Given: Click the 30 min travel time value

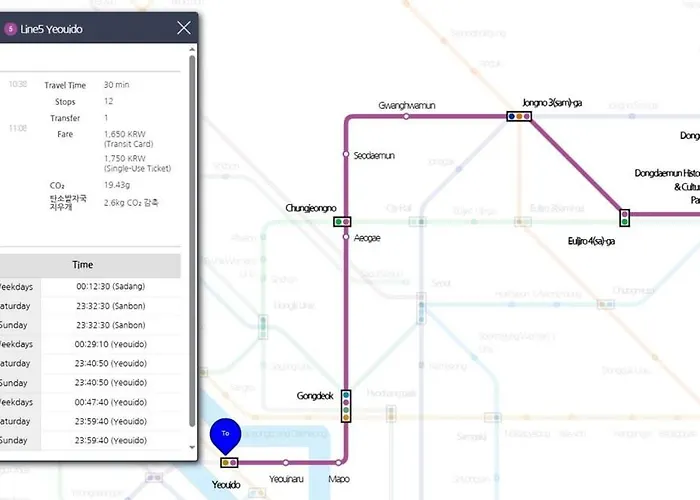Looking at the screenshot, I should pos(117,85).
